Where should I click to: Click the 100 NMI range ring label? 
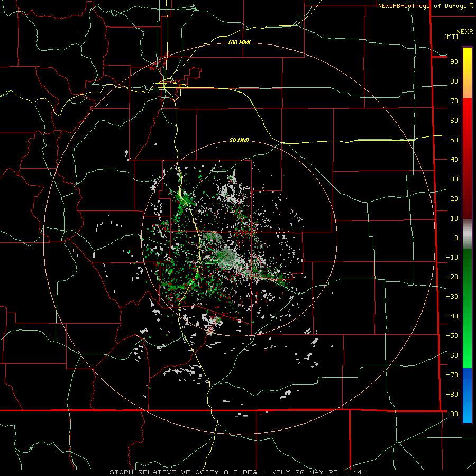point(239,42)
